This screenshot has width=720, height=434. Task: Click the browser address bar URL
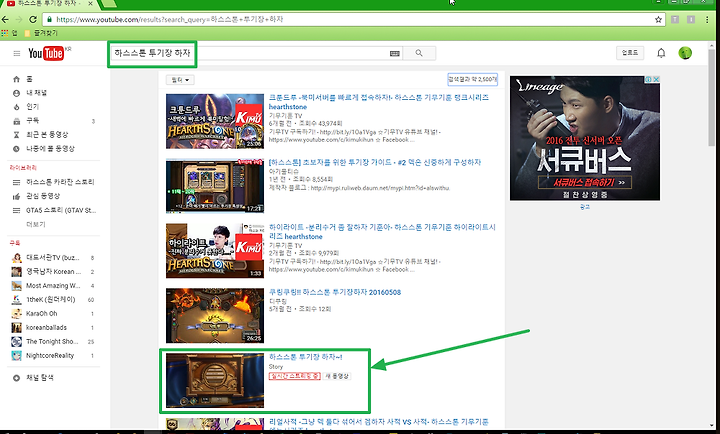click(x=169, y=19)
